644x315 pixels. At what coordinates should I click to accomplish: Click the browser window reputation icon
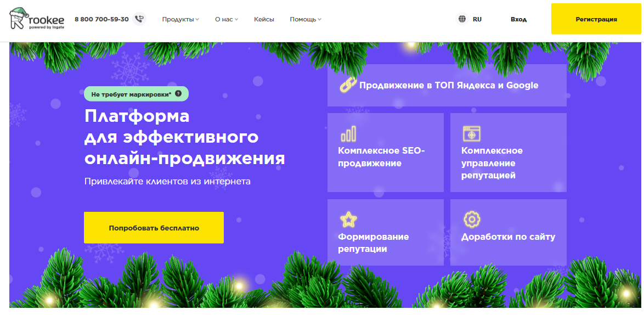click(x=471, y=133)
